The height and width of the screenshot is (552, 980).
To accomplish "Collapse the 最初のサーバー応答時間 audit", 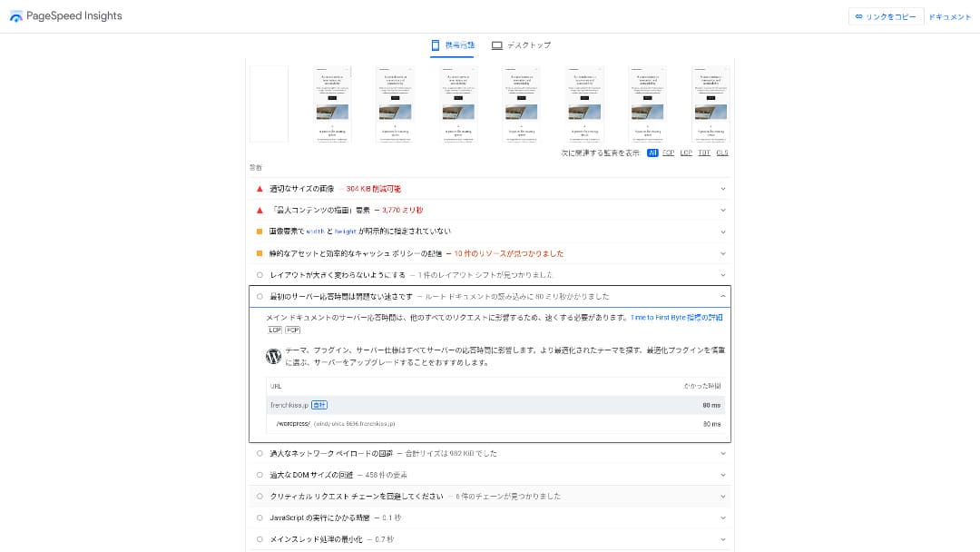I will click(x=723, y=296).
